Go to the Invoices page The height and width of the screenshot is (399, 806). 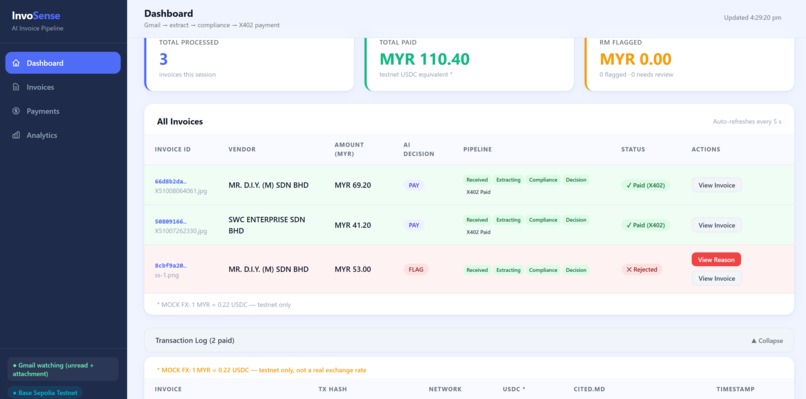point(63,87)
